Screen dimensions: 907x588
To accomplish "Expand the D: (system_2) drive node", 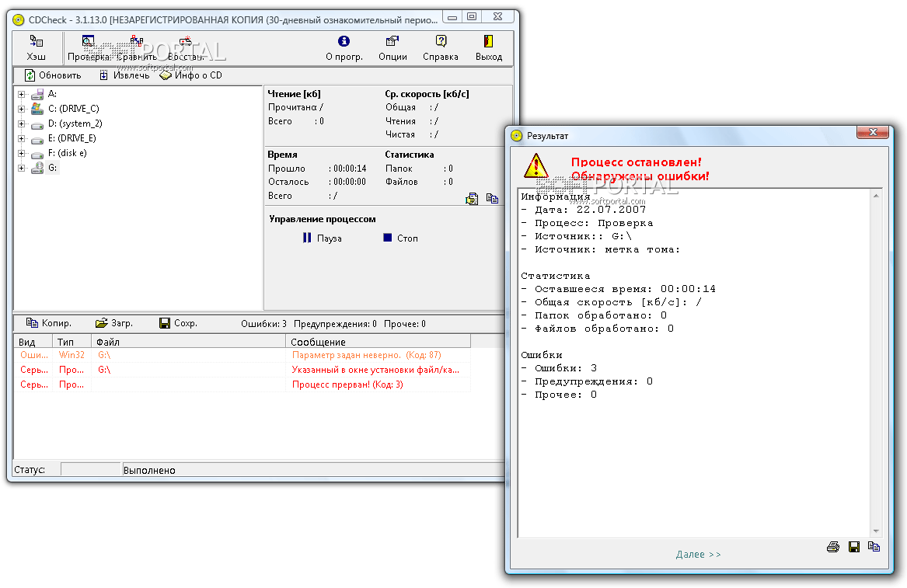I will click(22, 124).
